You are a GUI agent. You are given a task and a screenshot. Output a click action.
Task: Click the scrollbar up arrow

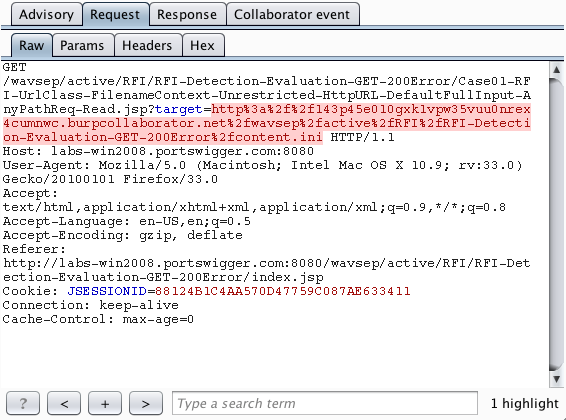[x=556, y=70]
